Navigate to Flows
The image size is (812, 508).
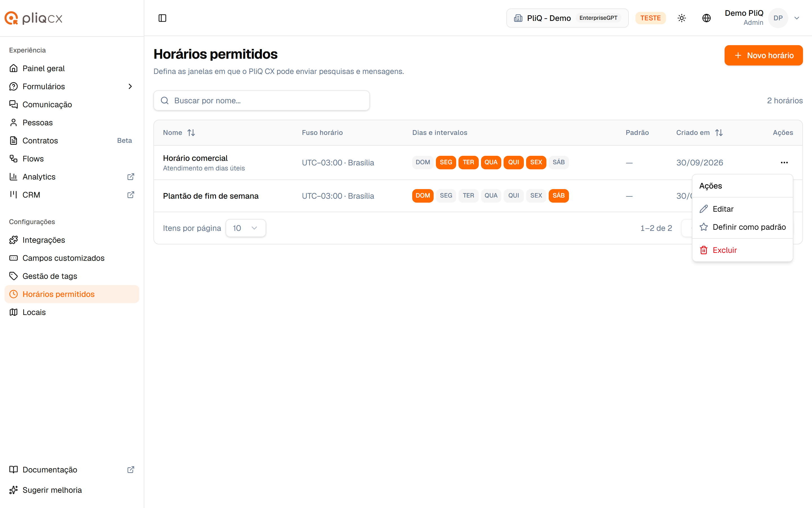(72, 159)
